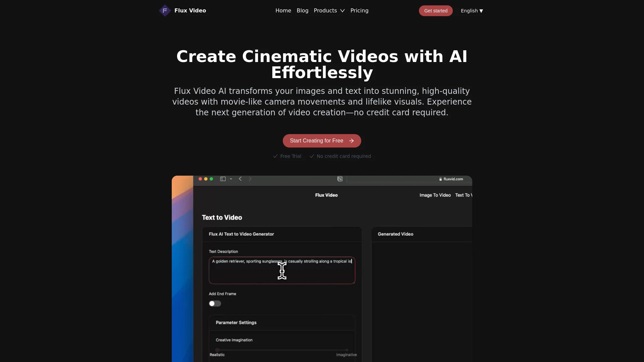Click the browser forward navigation icon
The image size is (644, 362).
pos(250,179)
